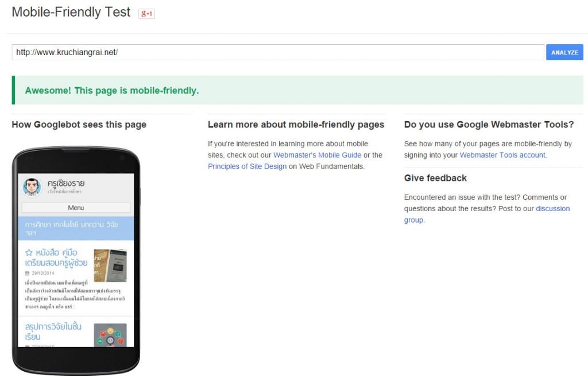Screen dimensions: 588x381
Task: Click the first post thumbnail image
Action: (x=110, y=266)
